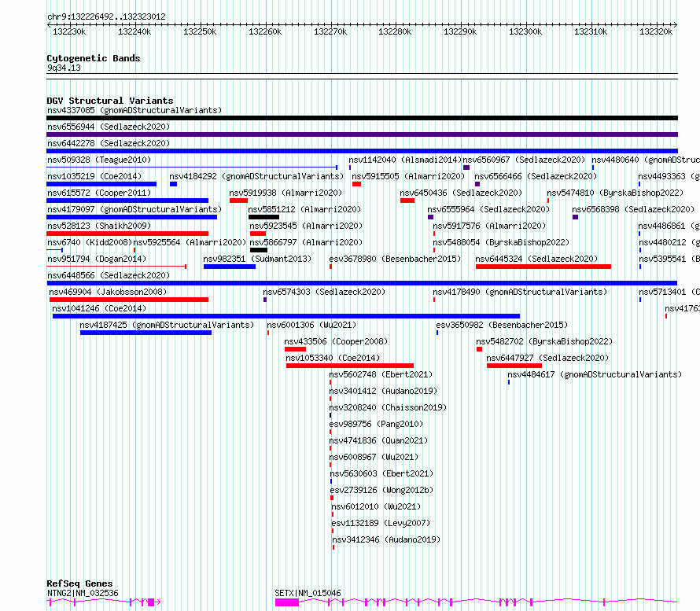Open nsv6450436 (Sedlazeck2020) variant
Viewport: 700px width, 611px height.
[x=461, y=193]
